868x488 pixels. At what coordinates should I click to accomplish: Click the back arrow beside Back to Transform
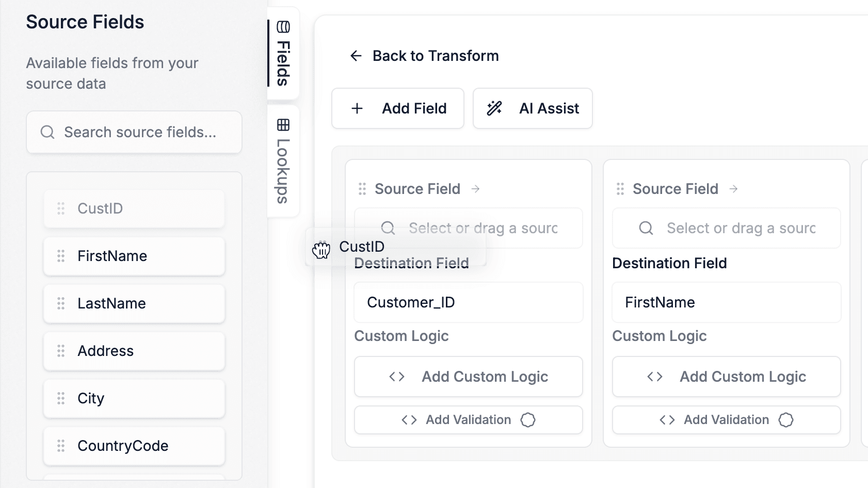tap(356, 56)
